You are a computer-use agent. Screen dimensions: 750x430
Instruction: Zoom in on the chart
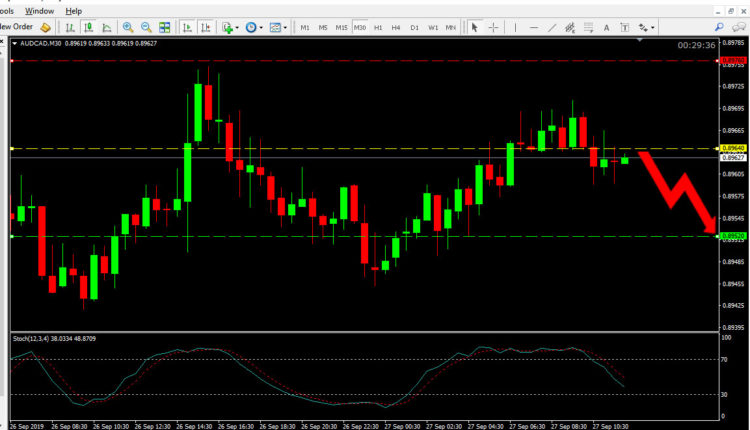click(128, 28)
